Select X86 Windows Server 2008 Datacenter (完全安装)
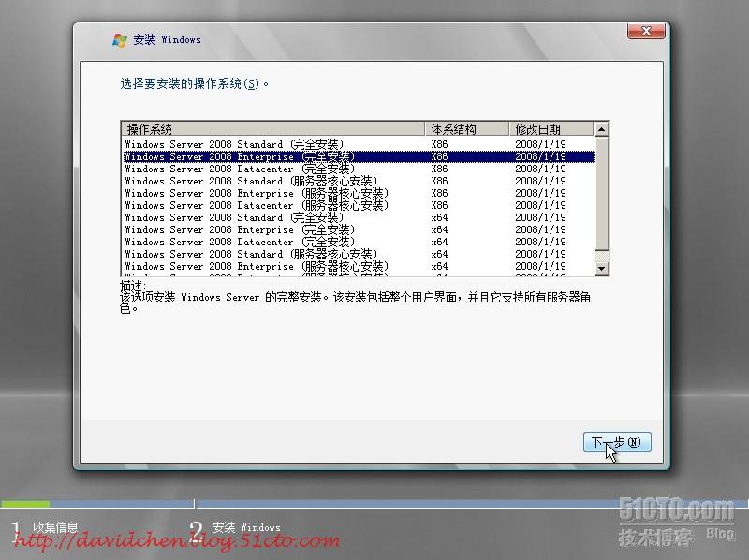 [359, 169]
